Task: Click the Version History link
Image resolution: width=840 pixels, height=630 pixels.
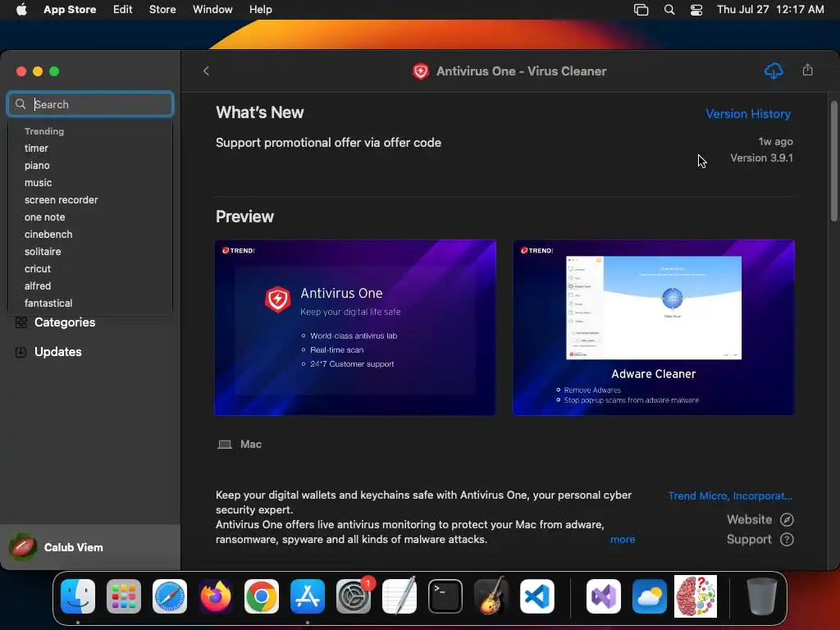Action: point(748,113)
